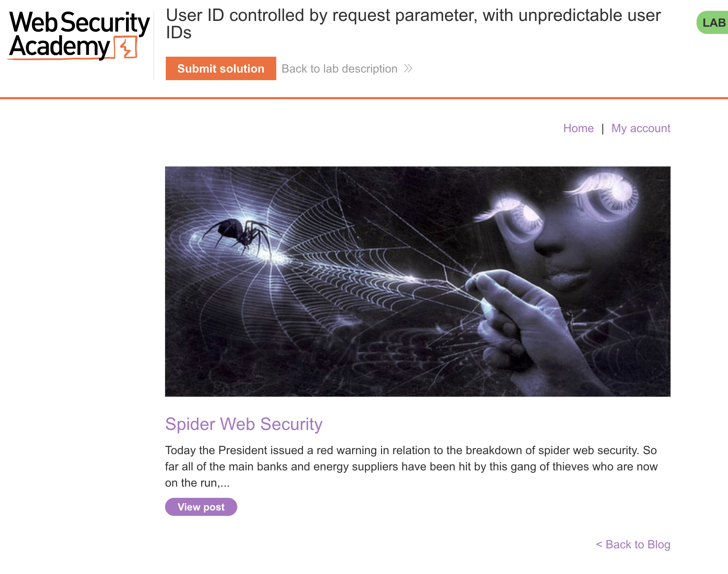The width and height of the screenshot is (728, 574).
Task: Click the orange lightning bolt logo icon
Action: pyautogui.click(x=126, y=48)
